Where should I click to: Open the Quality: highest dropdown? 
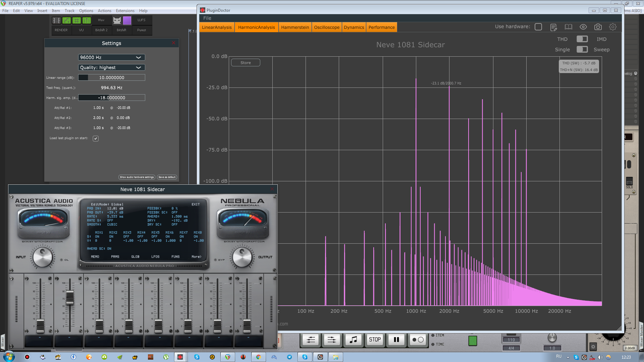point(111,67)
